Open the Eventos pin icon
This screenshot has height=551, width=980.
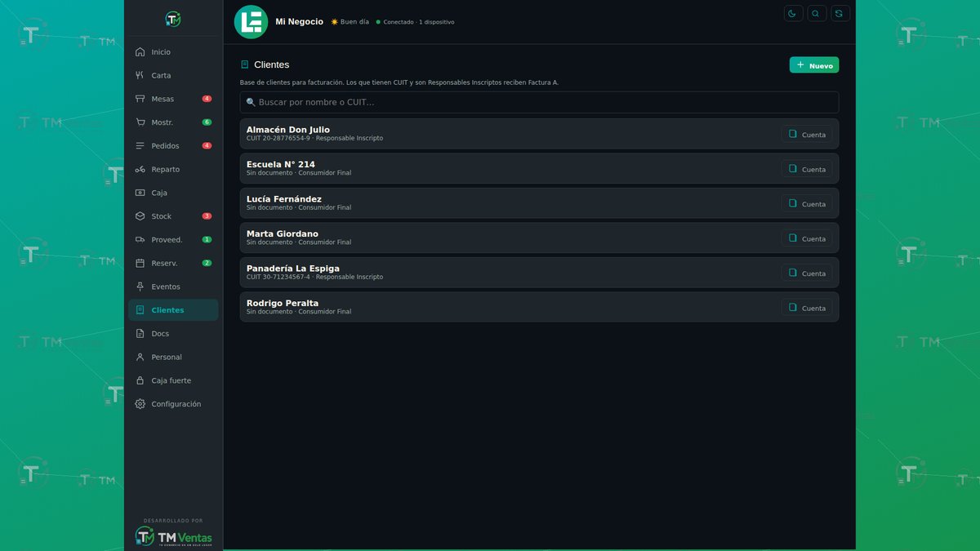pos(140,287)
